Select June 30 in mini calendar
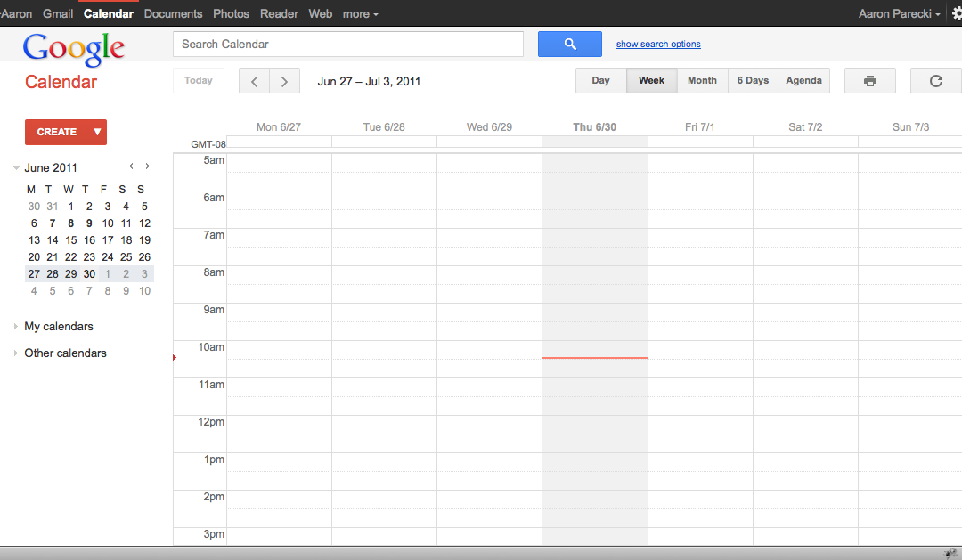This screenshot has height=560, width=962. point(89,274)
